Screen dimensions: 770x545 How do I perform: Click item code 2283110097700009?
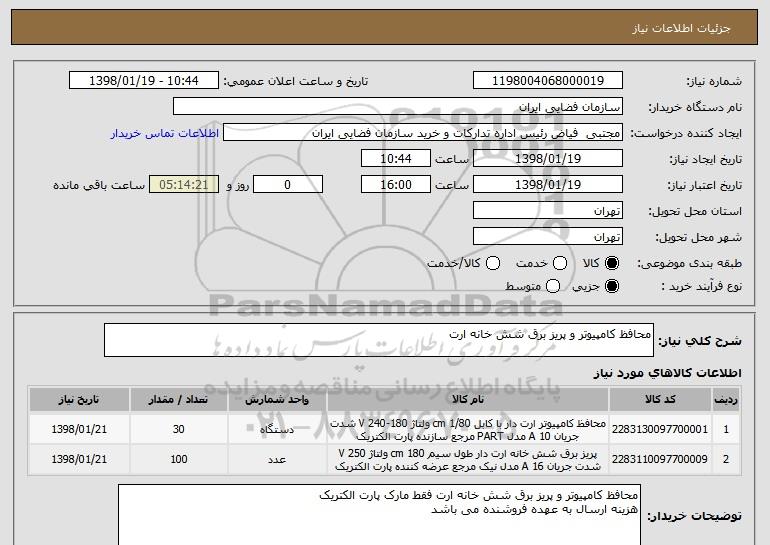[x=660, y=459]
